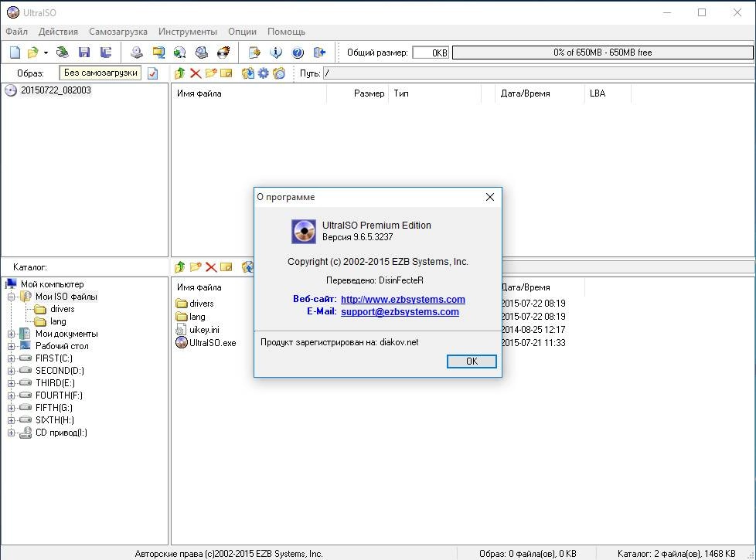Open the Самозагрузка menu

pyautogui.click(x=118, y=32)
